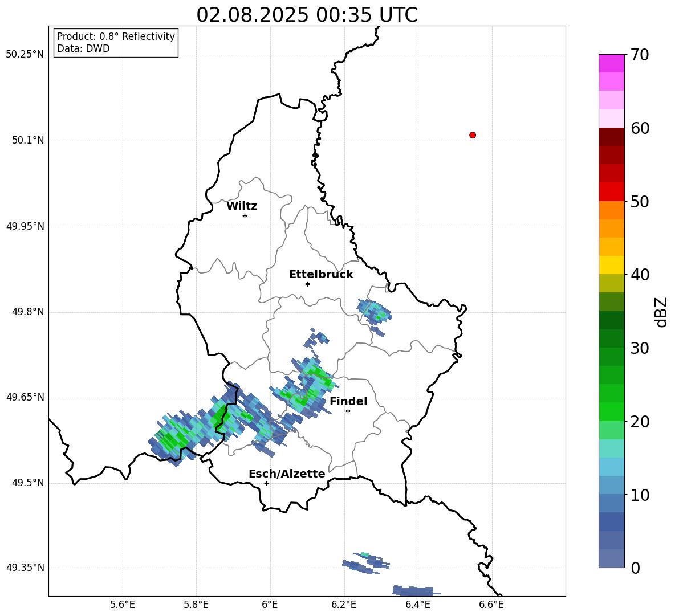Pick the olive colorbar swatch below 40
Viewport: 675px width, 616px height.
click(612, 283)
